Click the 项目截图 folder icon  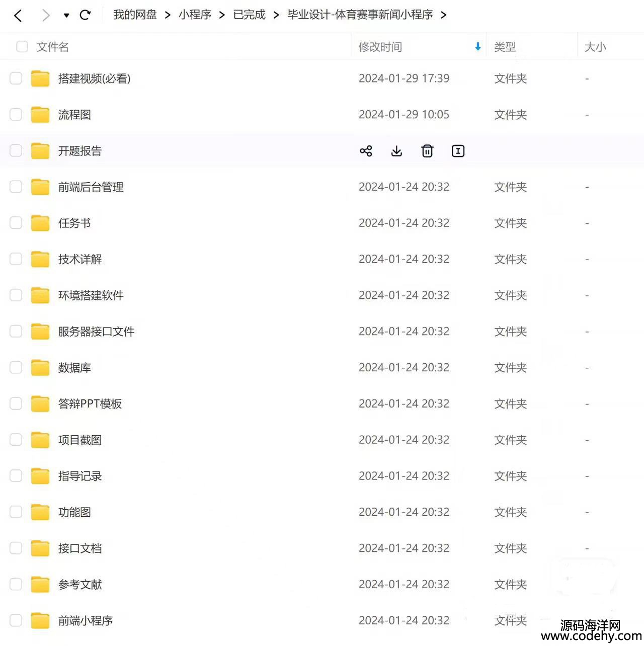coord(40,440)
